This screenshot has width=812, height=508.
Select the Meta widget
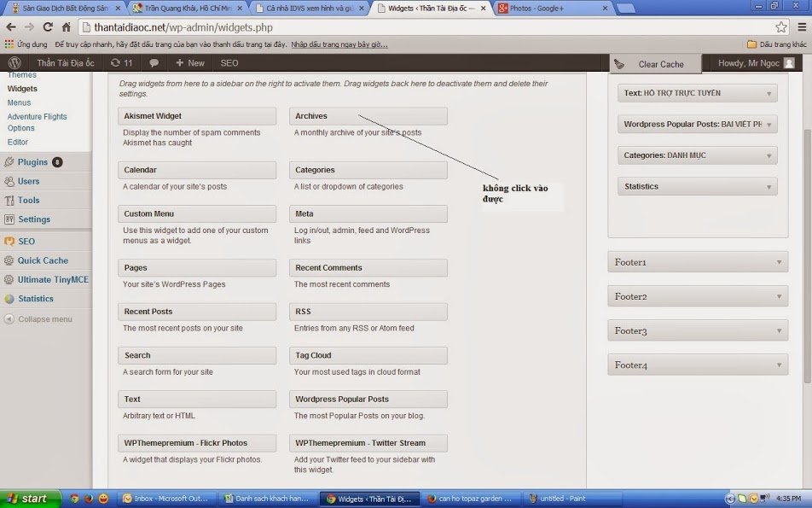click(x=368, y=213)
